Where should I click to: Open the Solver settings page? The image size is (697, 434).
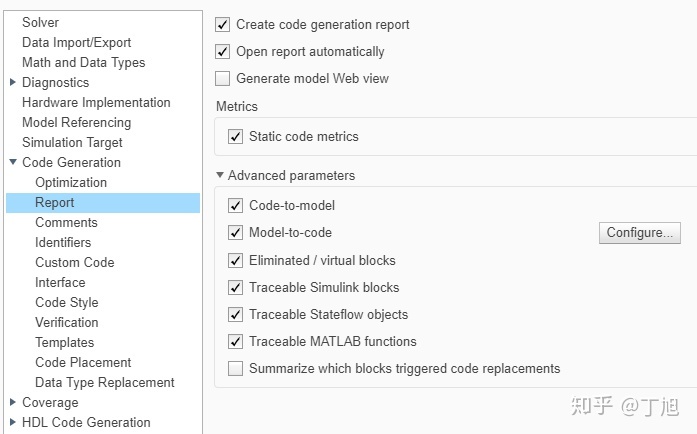coord(40,22)
